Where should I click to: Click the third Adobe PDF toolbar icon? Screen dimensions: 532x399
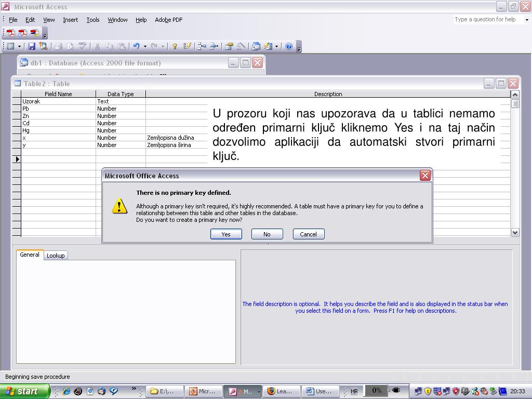35,33
